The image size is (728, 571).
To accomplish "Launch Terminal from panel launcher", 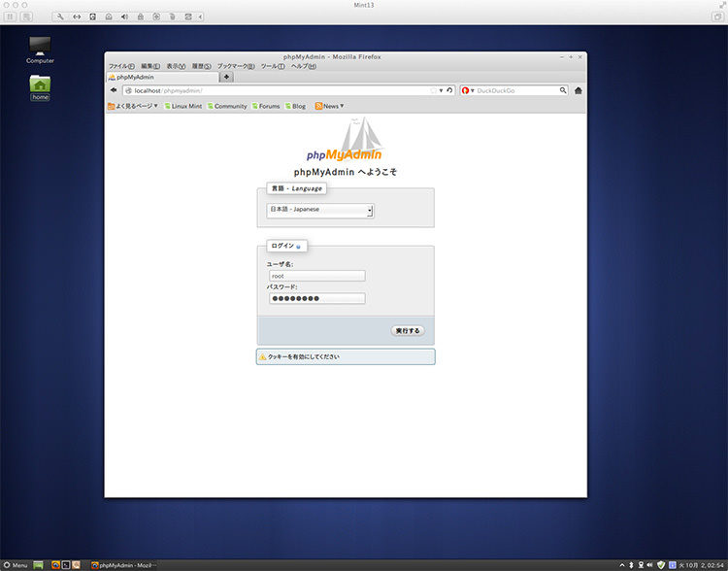I will (66, 565).
